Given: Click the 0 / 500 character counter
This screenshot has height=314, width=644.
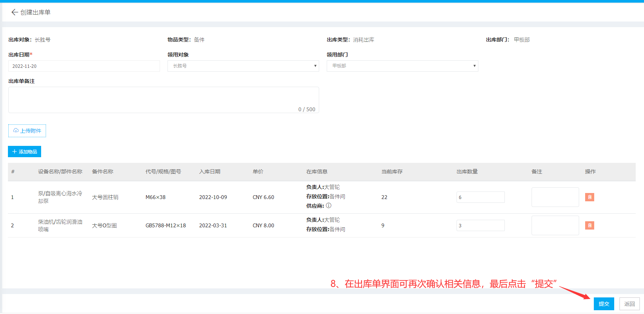Looking at the screenshot, I should (x=307, y=109).
